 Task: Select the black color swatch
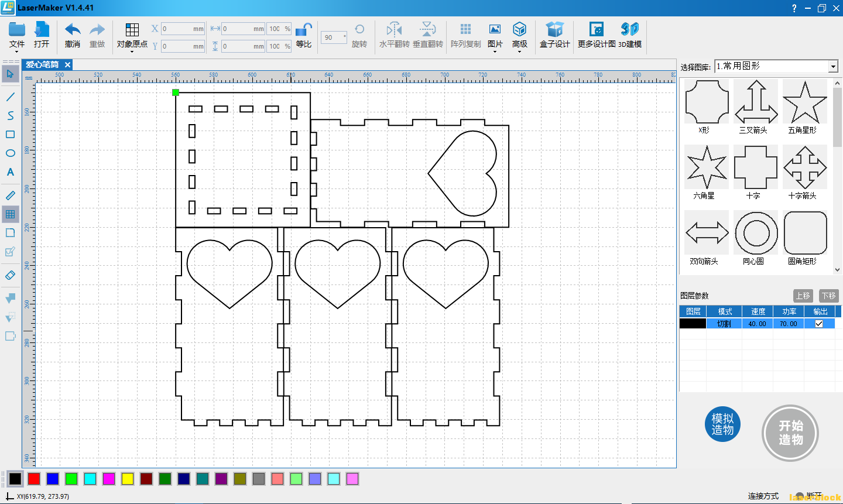[x=15, y=479]
